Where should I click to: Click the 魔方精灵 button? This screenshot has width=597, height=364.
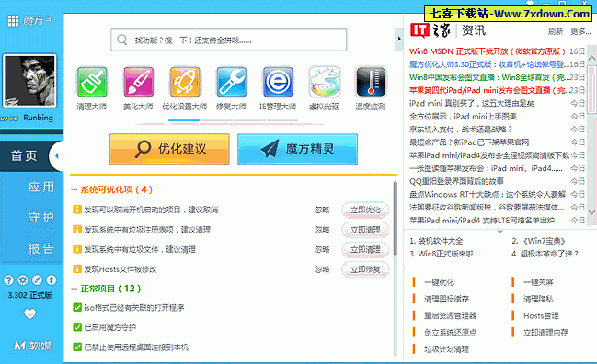click(298, 149)
